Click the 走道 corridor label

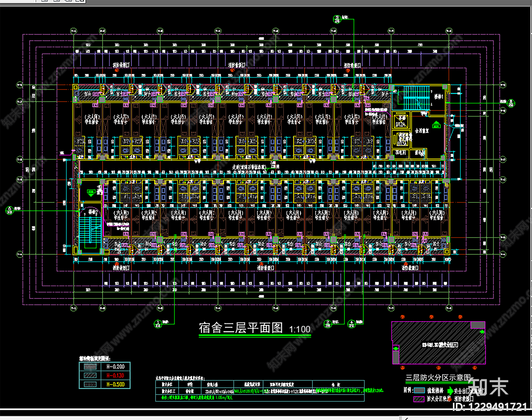[x=249, y=167]
